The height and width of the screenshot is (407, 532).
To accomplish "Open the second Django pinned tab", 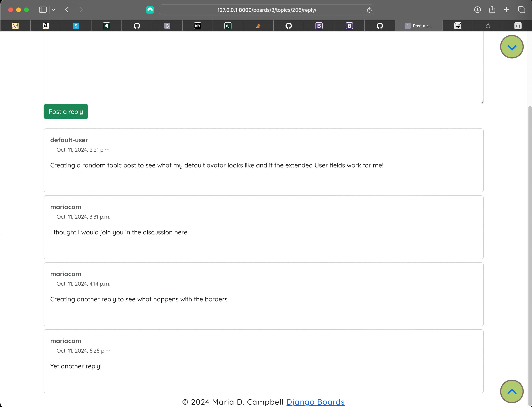I will 228,26.
